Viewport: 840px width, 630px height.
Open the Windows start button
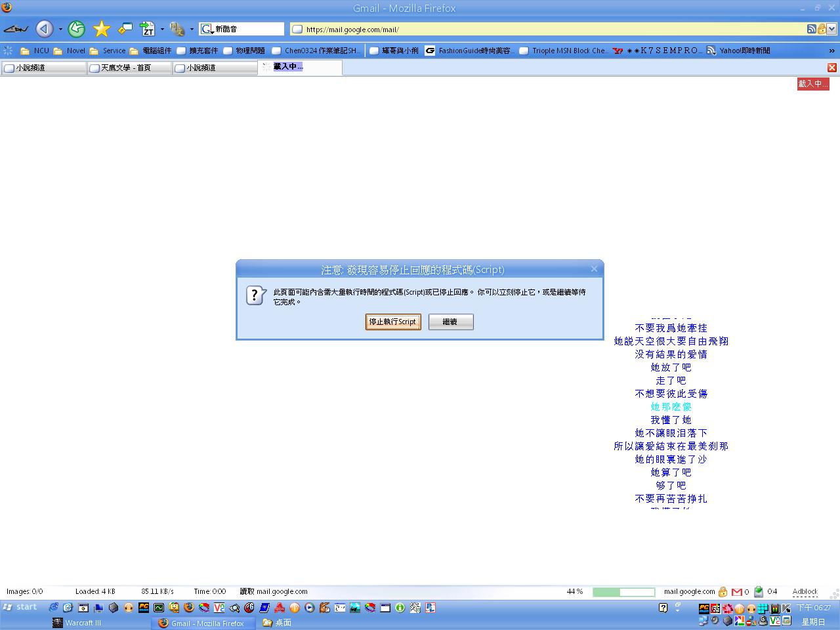coord(20,607)
